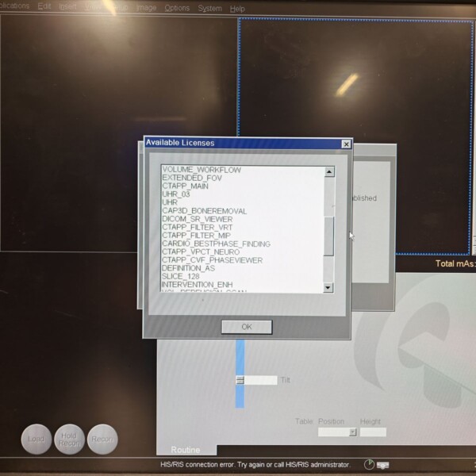Open the Options menu
The height and width of the screenshot is (476, 476).
point(177,8)
